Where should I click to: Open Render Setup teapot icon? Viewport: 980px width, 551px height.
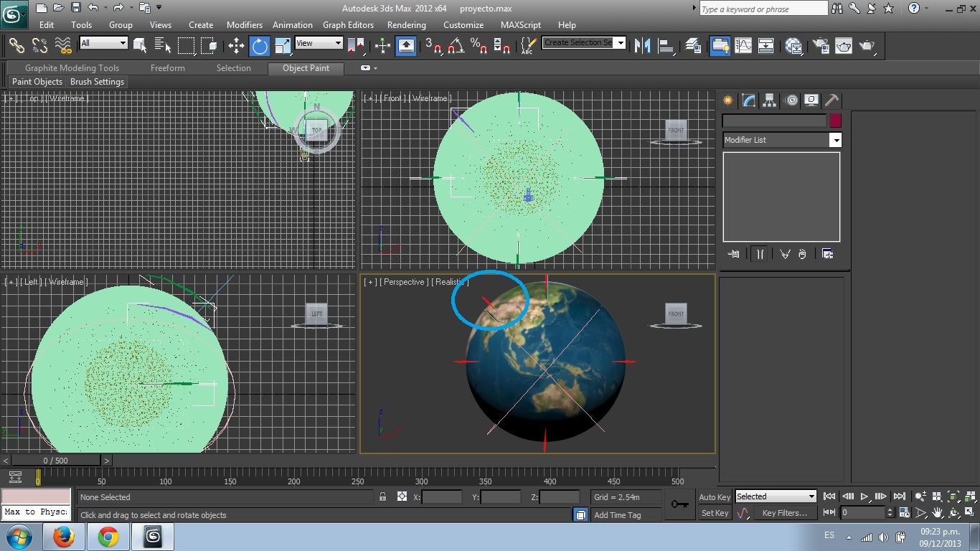821,46
